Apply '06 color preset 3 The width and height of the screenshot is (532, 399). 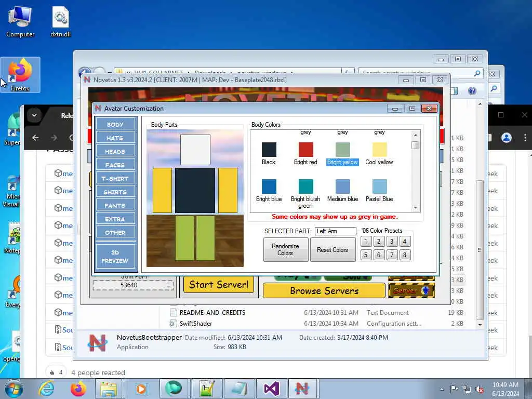[x=392, y=241]
